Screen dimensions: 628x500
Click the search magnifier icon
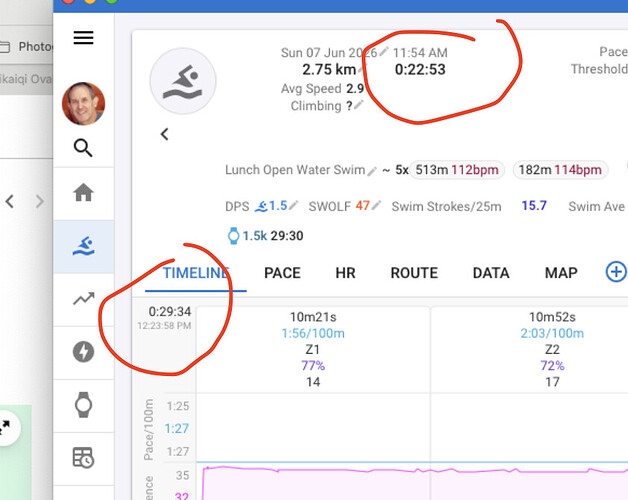point(83,147)
